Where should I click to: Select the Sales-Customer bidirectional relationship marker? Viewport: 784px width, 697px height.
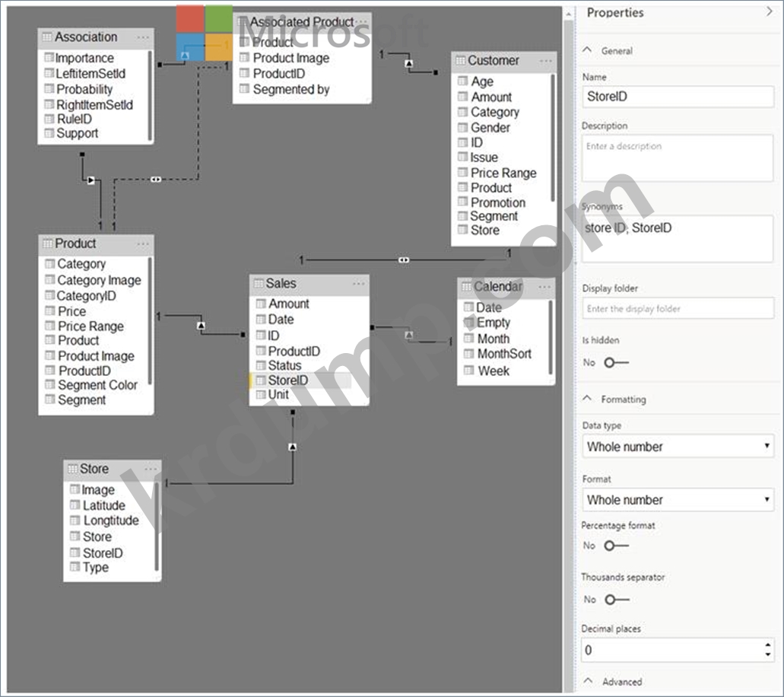[x=404, y=259]
